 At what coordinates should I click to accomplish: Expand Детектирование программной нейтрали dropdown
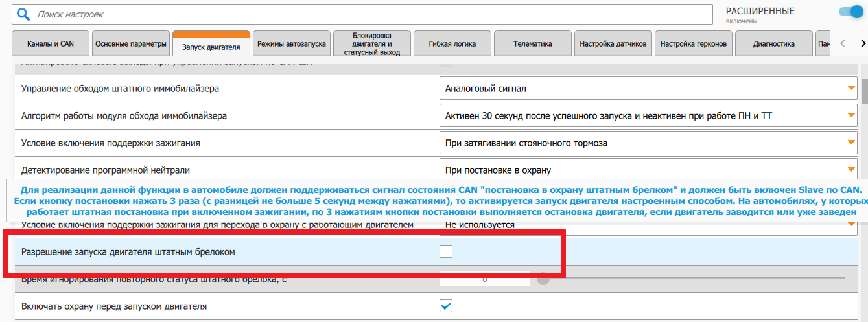click(x=648, y=170)
